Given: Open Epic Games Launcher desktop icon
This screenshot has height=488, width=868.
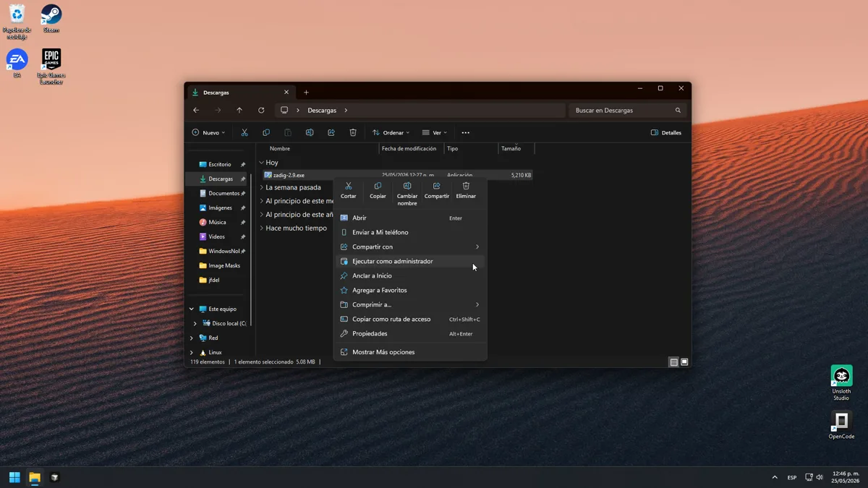Looking at the screenshot, I should pos(51,67).
